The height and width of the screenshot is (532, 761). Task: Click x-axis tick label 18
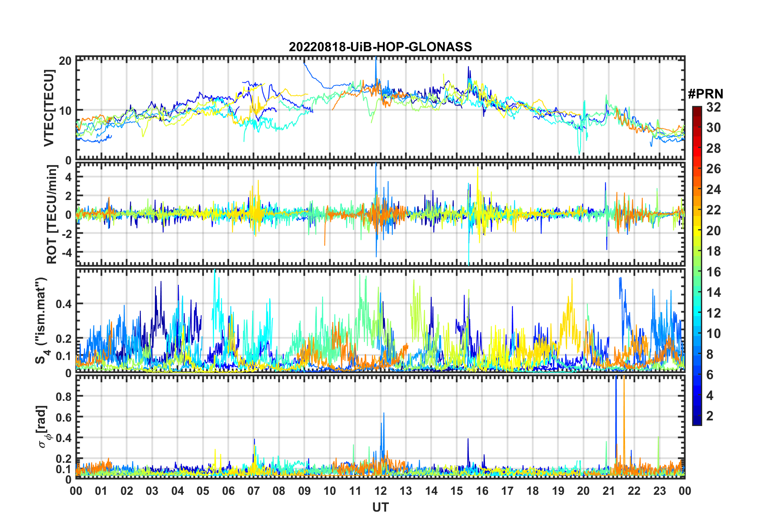(x=533, y=491)
